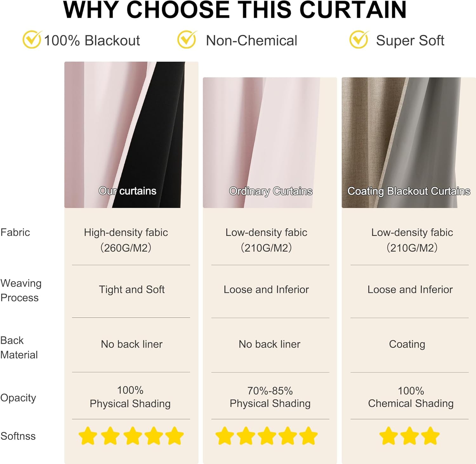This screenshot has width=476, height=464.
Task: Click the checkmark icon beside Super Soft
Action: pyautogui.click(x=359, y=40)
